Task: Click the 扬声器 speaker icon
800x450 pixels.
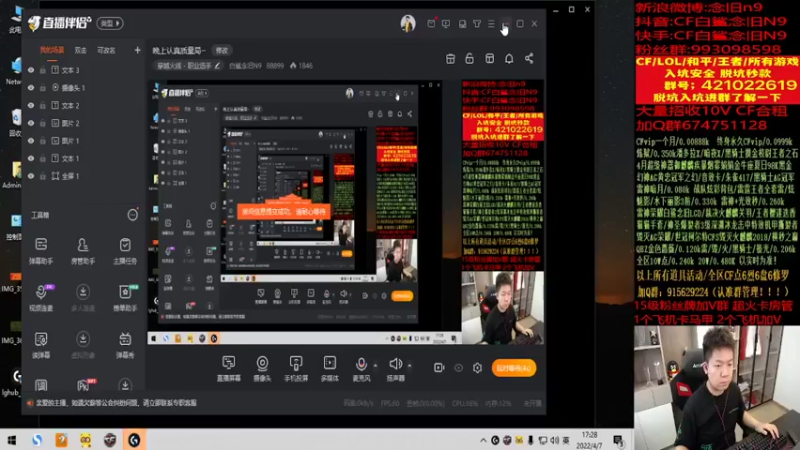Action: coord(395,364)
